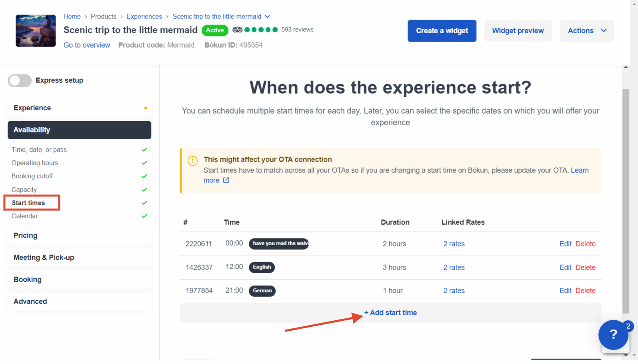Screen dimensions: 638x364
Task: Select Start times step
Action: point(28,203)
